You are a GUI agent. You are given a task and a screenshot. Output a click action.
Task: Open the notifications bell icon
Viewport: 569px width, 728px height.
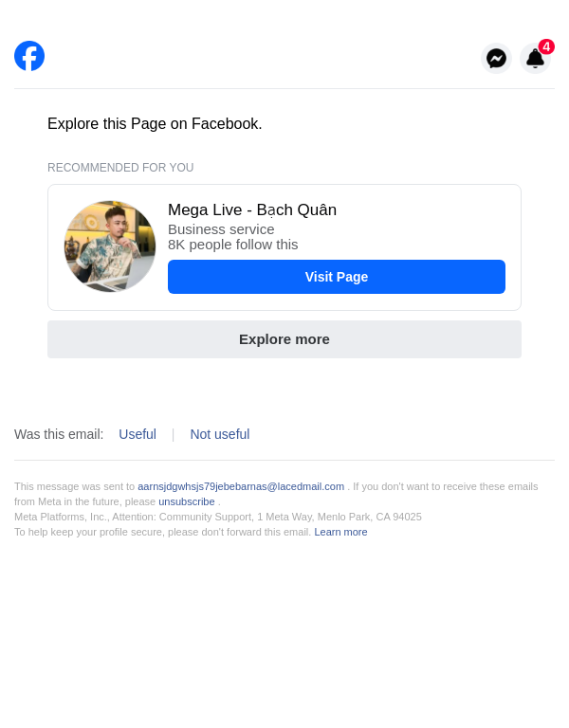[x=535, y=59]
